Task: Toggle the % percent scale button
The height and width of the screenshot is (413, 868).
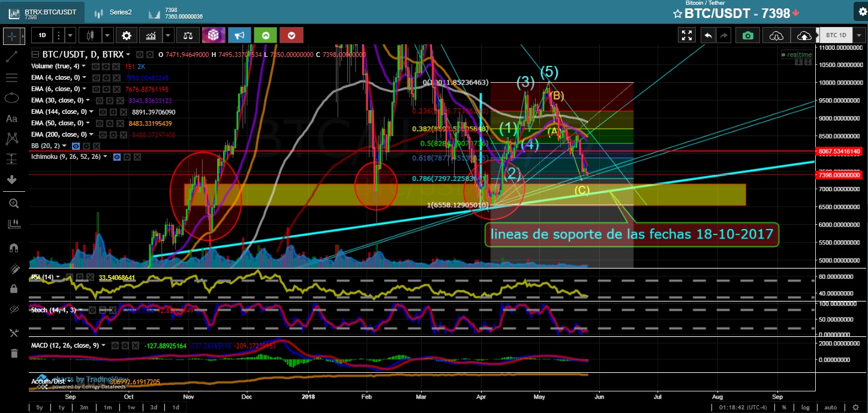Action: (784, 408)
